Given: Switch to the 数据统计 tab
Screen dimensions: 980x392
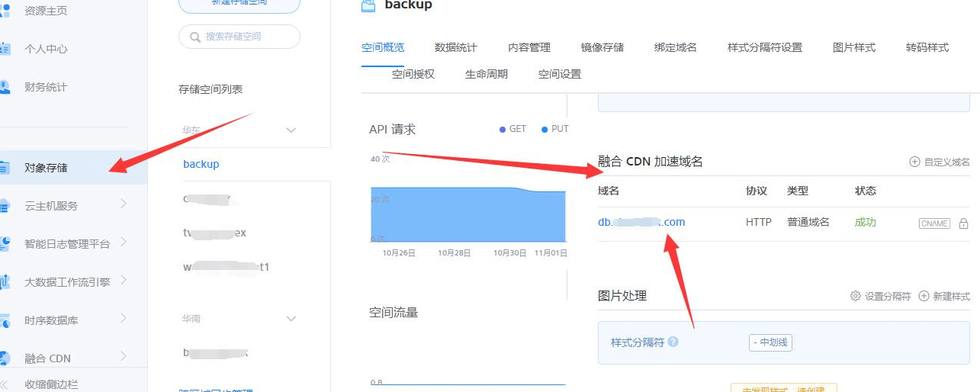Looking at the screenshot, I should coord(456,47).
